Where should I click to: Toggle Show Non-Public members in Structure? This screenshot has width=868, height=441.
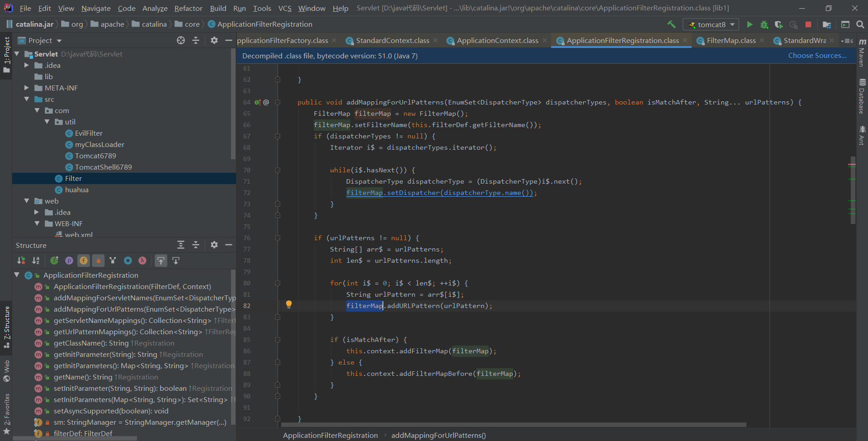(98, 261)
